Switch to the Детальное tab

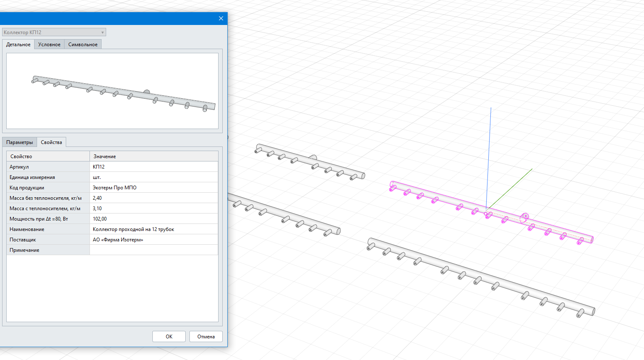[18, 45]
